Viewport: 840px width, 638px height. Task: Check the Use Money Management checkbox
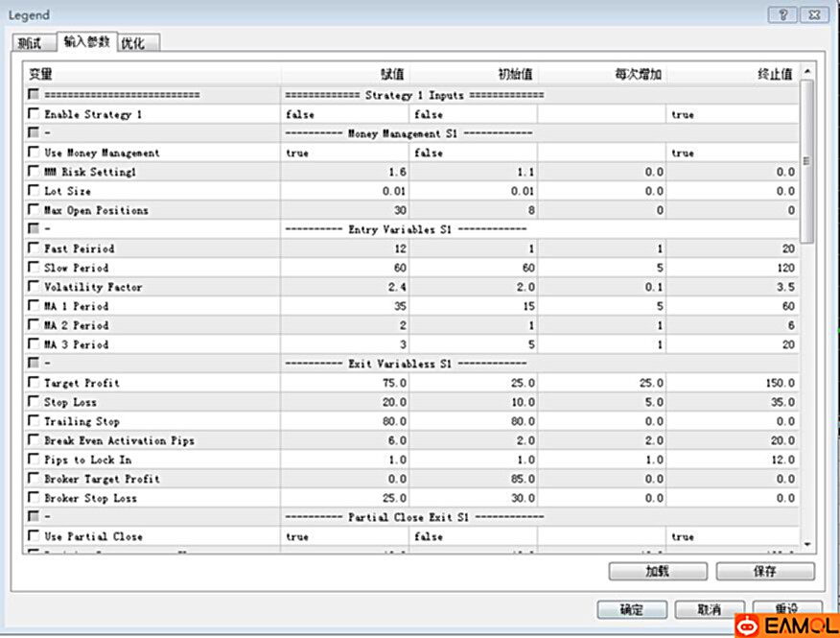pos(35,153)
